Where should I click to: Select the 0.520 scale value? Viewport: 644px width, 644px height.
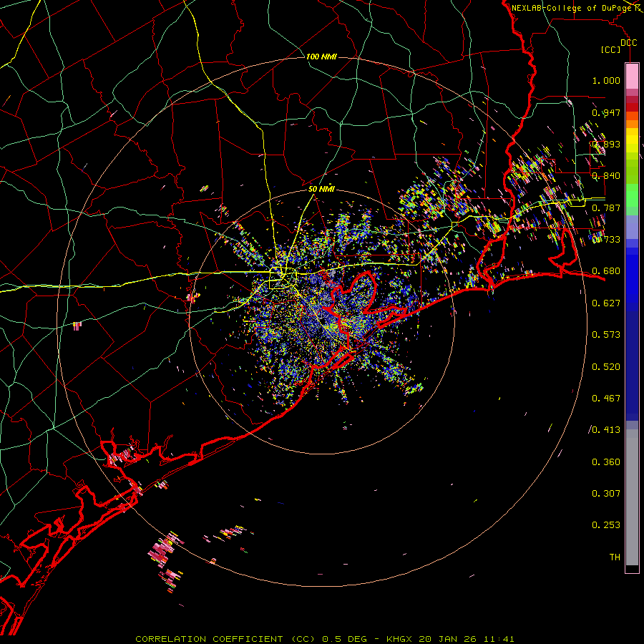tap(606, 367)
